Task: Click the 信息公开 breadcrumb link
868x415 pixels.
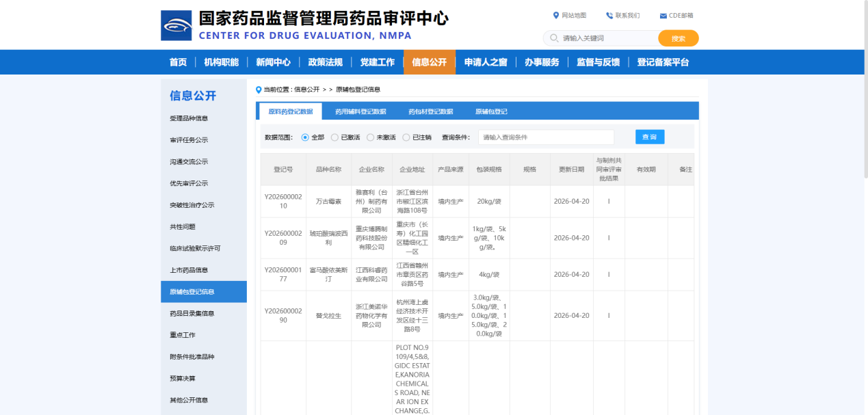Action: click(306, 90)
